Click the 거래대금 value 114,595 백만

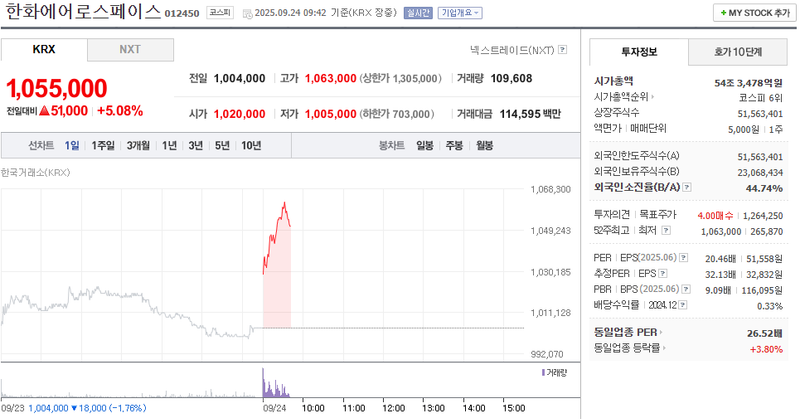pos(530,114)
